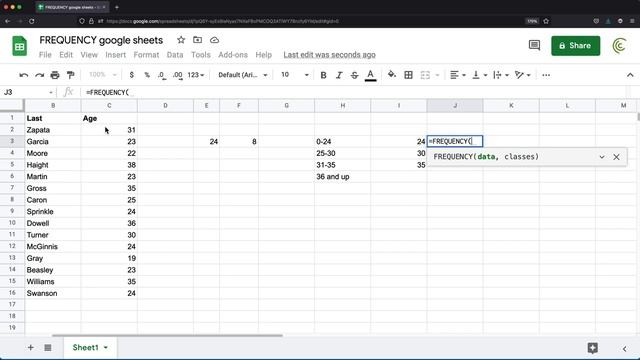Viewport: 640px width, 360px height.
Task: Format as percent
Action: click(147, 75)
